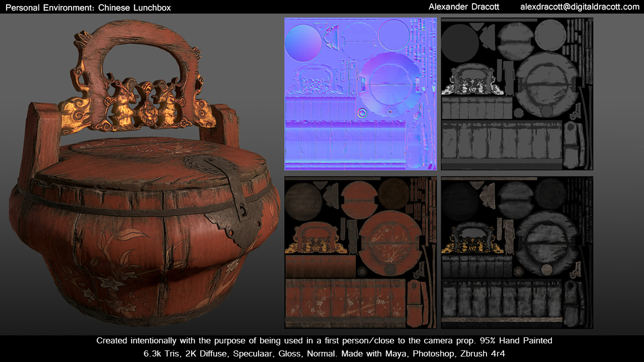The image size is (644, 362).
Task: Click the large blue circle in the normal map
Action: (303, 43)
